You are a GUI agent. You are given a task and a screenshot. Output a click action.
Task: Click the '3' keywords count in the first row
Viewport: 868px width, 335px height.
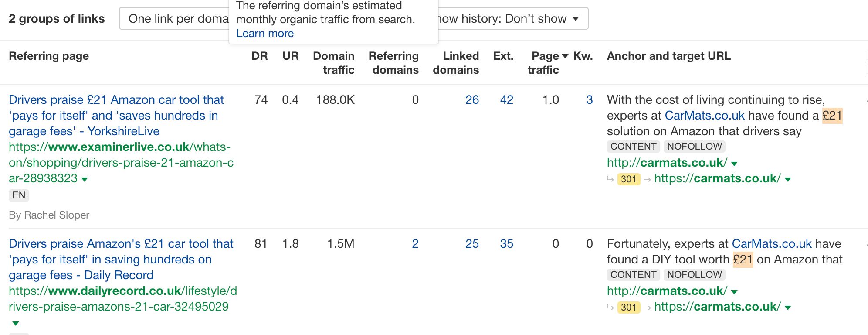click(589, 99)
